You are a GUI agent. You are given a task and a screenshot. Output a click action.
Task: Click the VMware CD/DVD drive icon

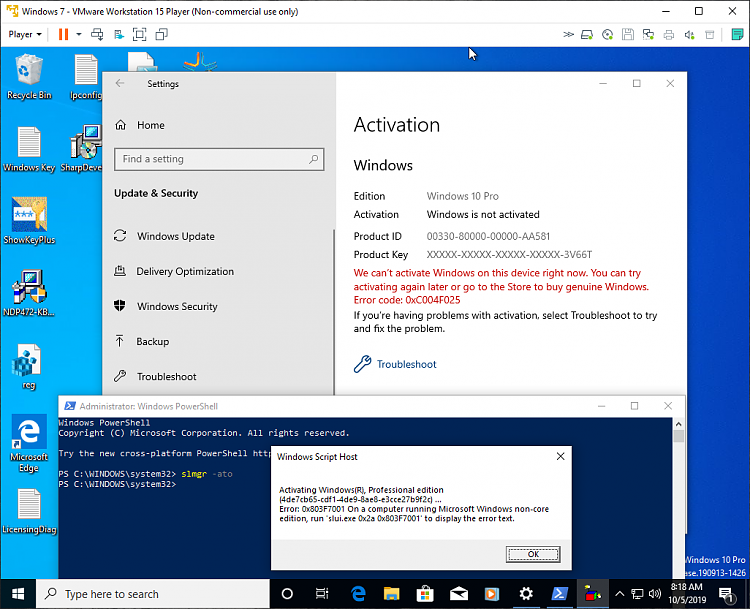[607, 34]
